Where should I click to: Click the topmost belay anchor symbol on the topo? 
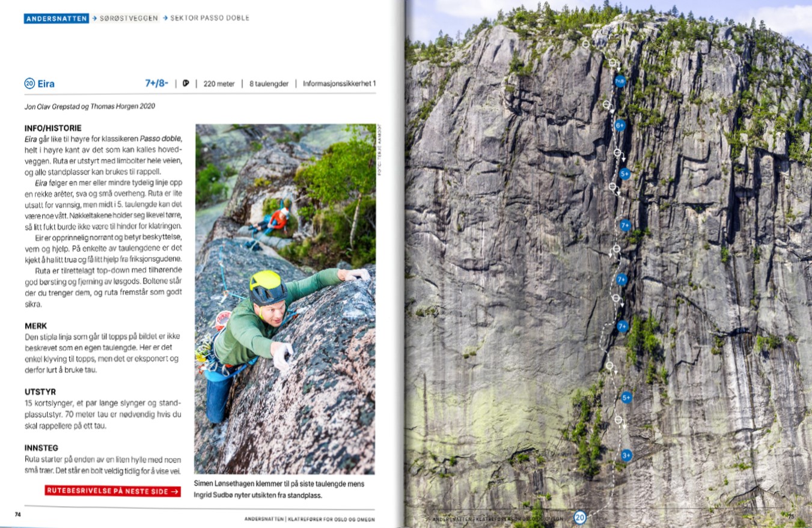[585, 43]
